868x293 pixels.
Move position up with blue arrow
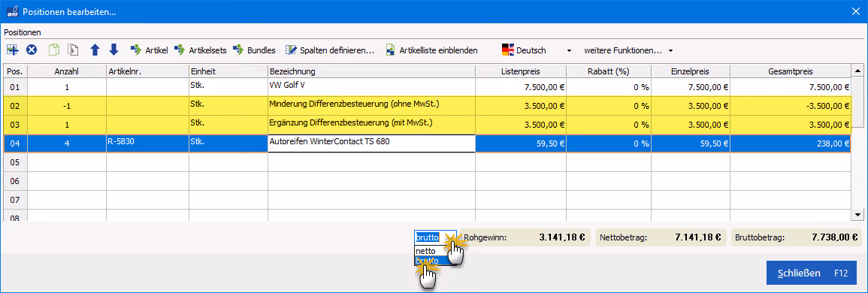(95, 50)
